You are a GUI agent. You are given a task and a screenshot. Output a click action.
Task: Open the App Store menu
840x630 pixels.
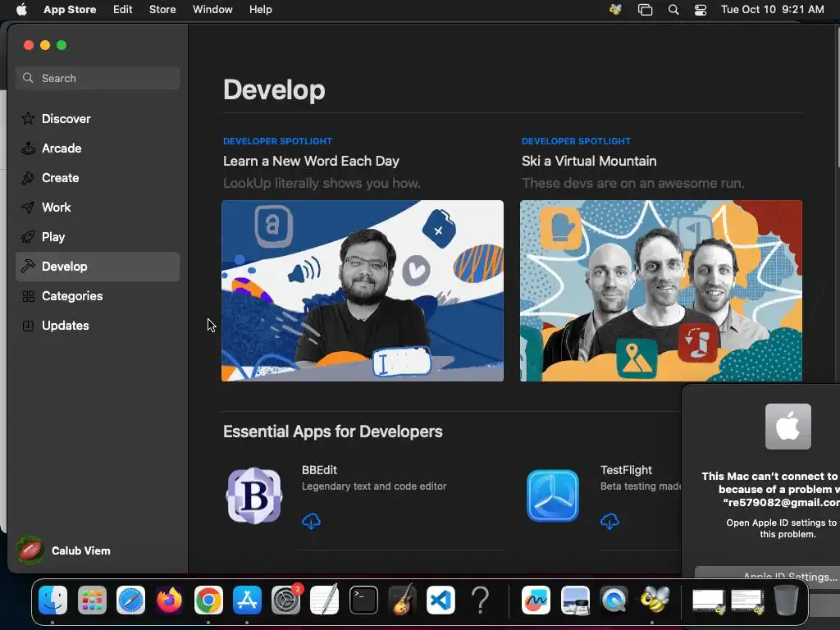(70, 10)
